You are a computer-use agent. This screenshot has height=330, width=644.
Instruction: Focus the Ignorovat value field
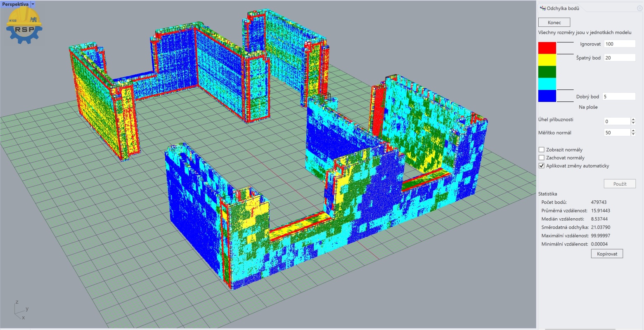620,44
